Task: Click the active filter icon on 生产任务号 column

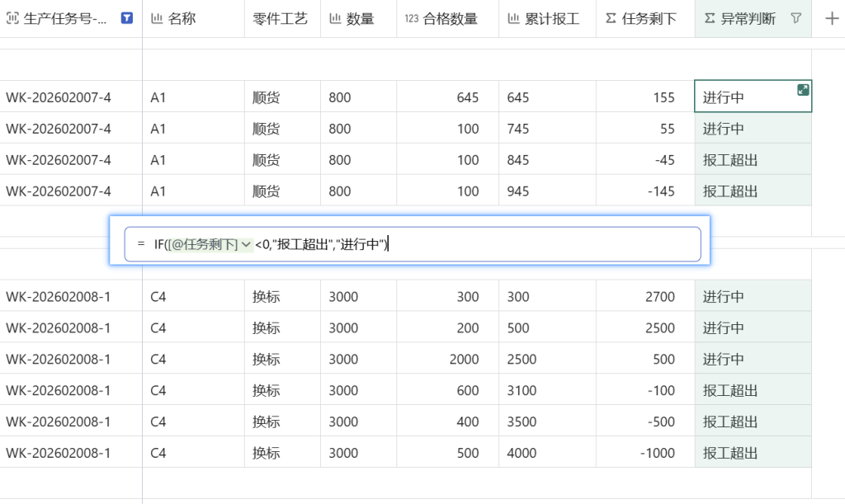Action: [126, 18]
